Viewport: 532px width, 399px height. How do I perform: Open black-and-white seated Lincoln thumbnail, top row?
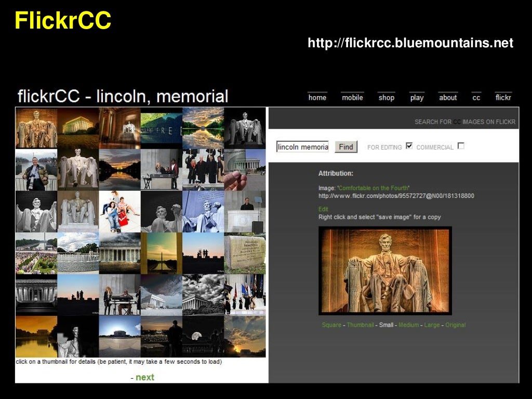click(245, 128)
